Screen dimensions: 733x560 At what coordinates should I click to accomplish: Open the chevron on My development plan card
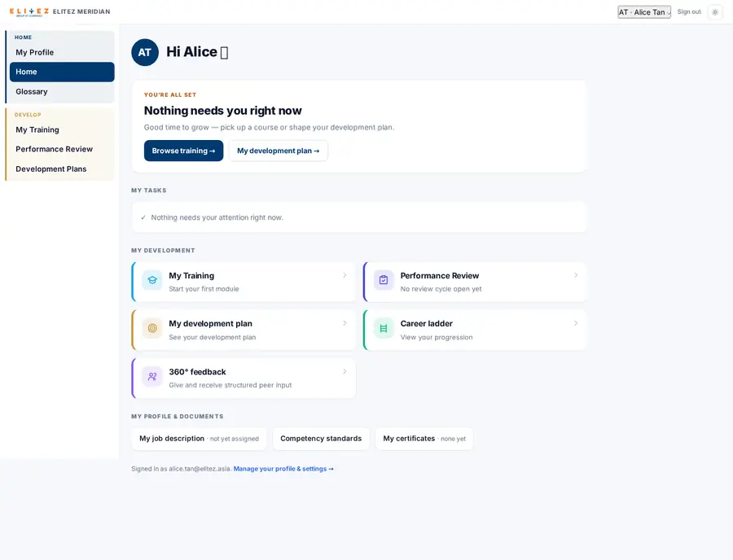pos(345,323)
